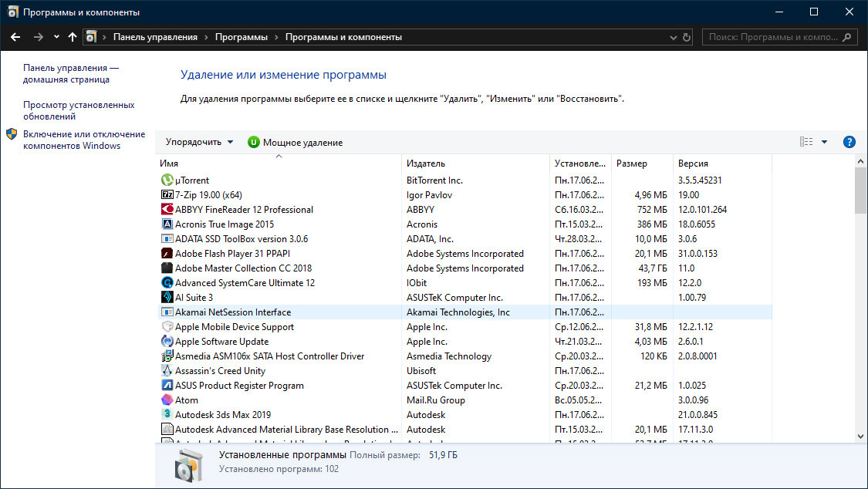Click the 7-Zip 19.00 icon
Screen dimensions: 868x489
(x=167, y=194)
